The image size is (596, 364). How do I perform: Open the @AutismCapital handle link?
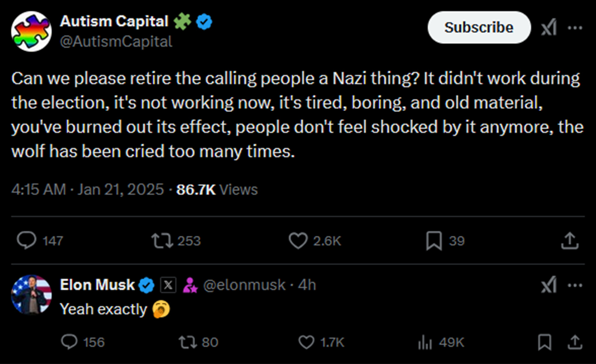(x=116, y=42)
